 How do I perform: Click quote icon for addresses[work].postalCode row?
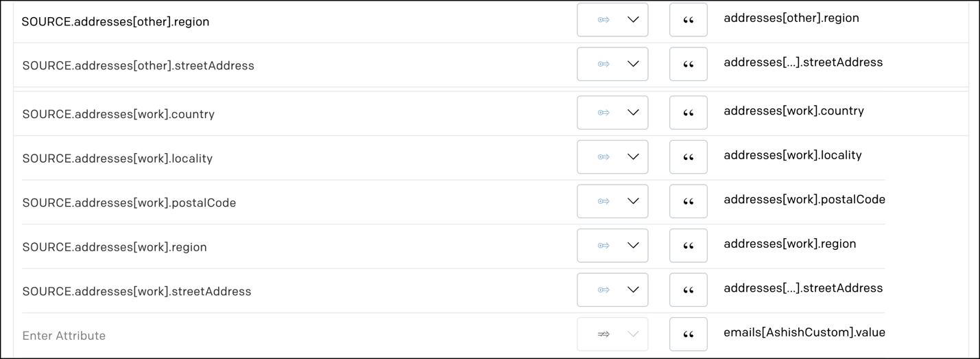(688, 201)
